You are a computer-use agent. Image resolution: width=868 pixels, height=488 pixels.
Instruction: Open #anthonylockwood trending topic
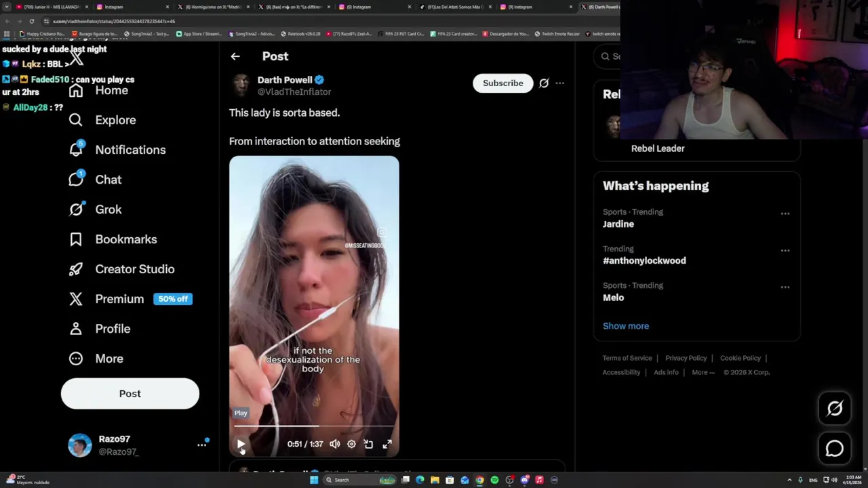click(644, 260)
